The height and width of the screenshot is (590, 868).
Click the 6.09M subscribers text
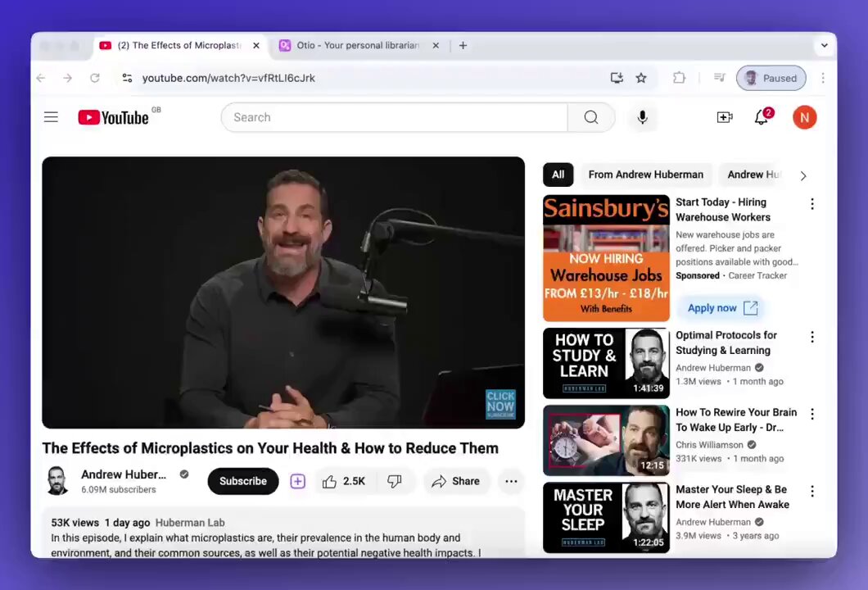[119, 490]
